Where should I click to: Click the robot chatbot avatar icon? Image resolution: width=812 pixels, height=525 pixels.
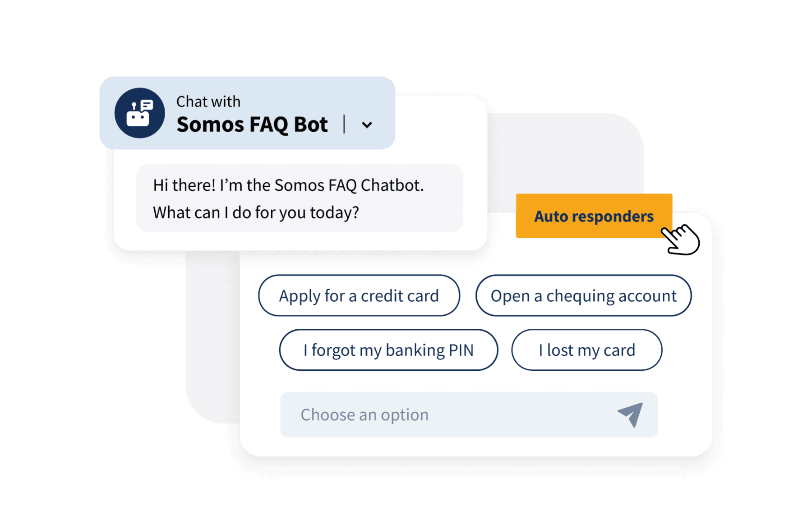pos(139,113)
